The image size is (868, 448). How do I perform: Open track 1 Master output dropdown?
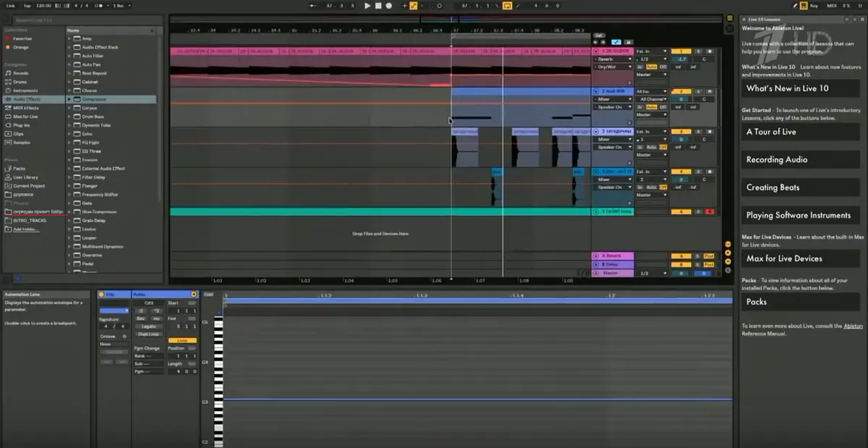(x=652, y=75)
